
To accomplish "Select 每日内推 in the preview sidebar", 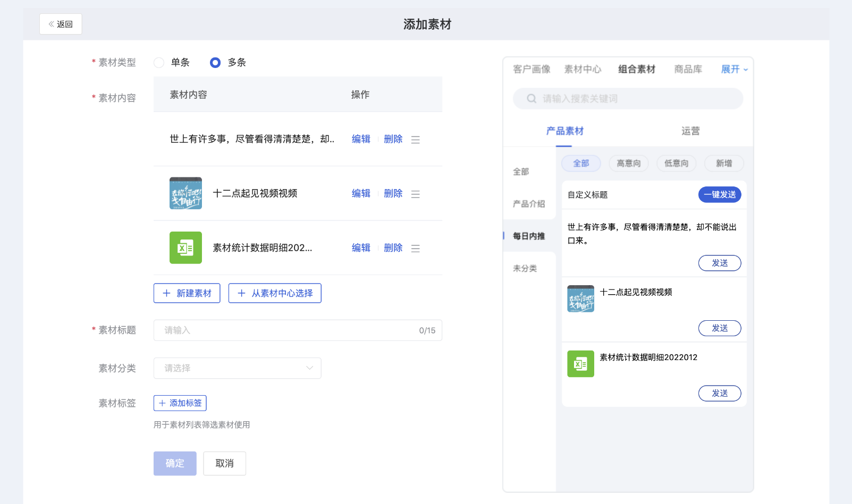I will [529, 236].
